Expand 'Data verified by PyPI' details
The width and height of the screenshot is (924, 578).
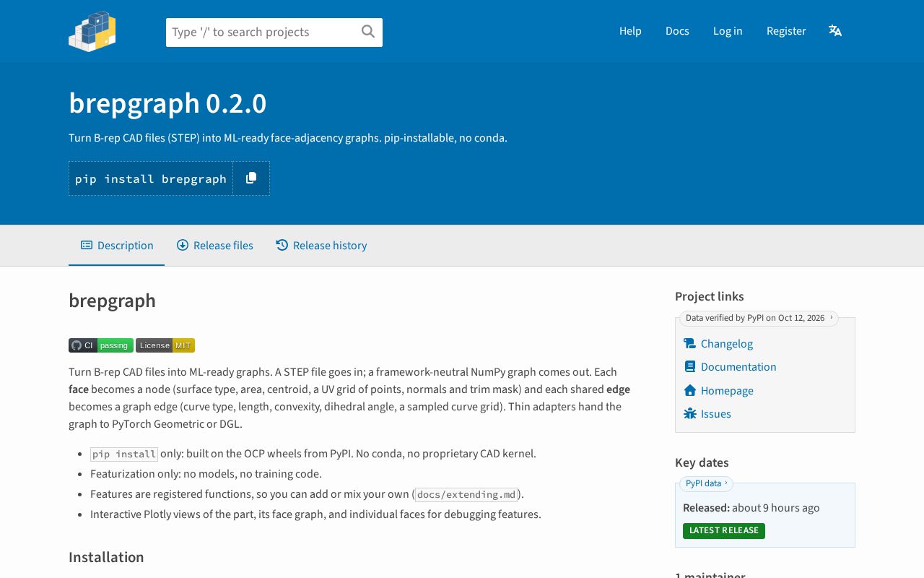click(x=759, y=318)
